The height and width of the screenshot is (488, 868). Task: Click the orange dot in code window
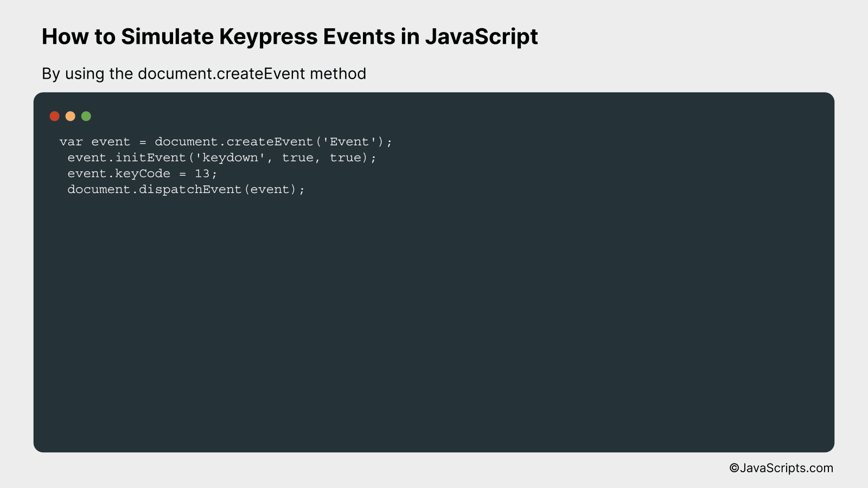click(x=70, y=116)
